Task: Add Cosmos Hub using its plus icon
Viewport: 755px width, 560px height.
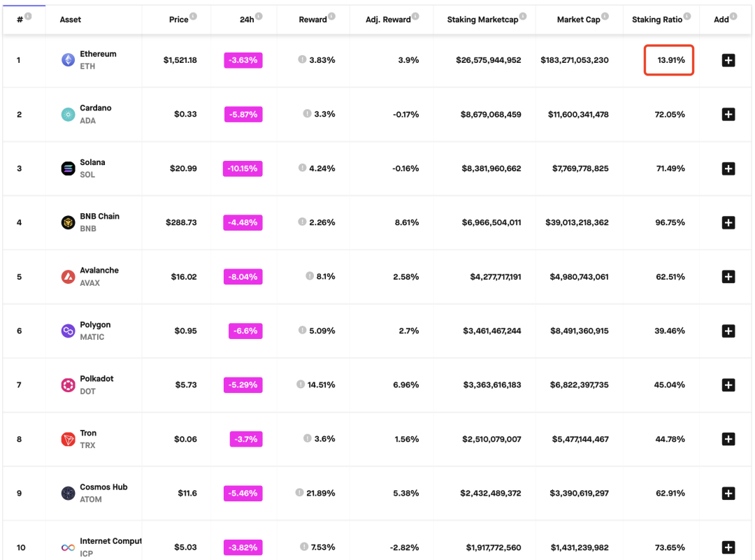Action: point(728,493)
